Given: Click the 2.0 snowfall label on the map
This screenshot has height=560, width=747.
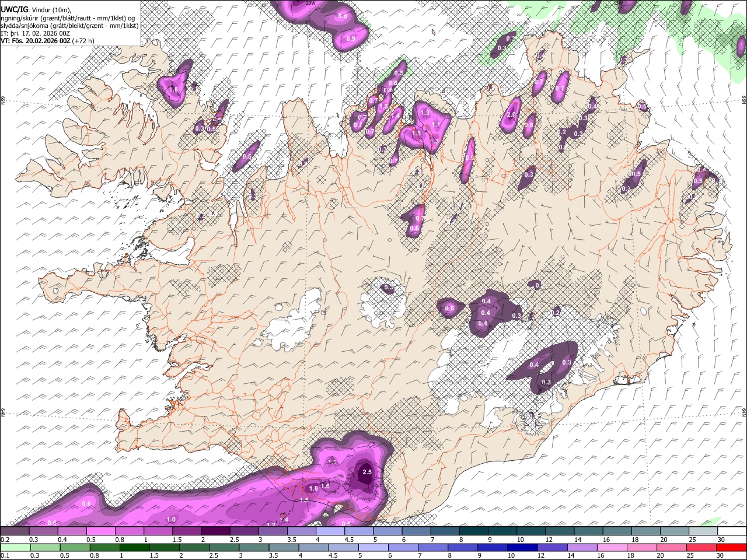Looking at the screenshot, I should (x=511, y=115).
